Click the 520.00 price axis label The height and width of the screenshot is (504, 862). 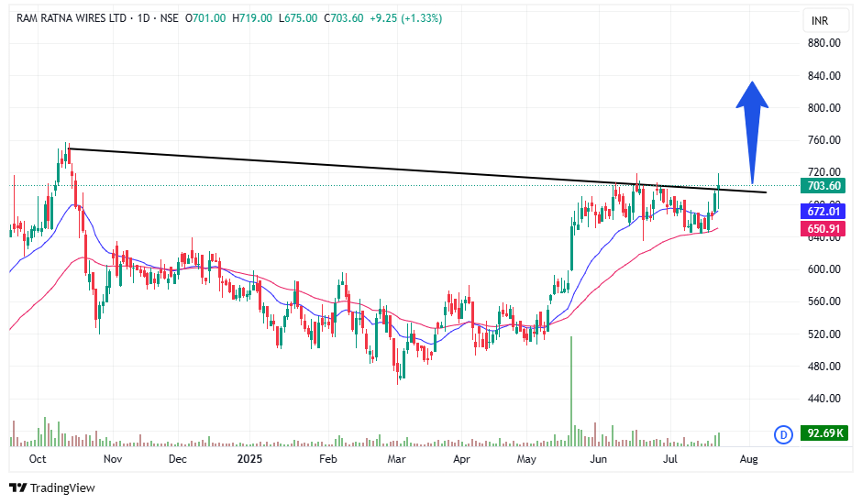pos(824,334)
